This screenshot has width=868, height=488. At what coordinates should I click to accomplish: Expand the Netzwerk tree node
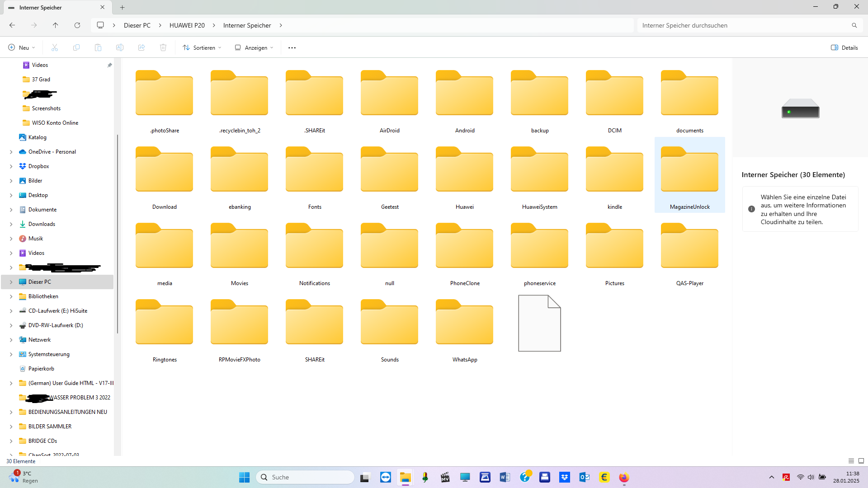pyautogui.click(x=11, y=340)
